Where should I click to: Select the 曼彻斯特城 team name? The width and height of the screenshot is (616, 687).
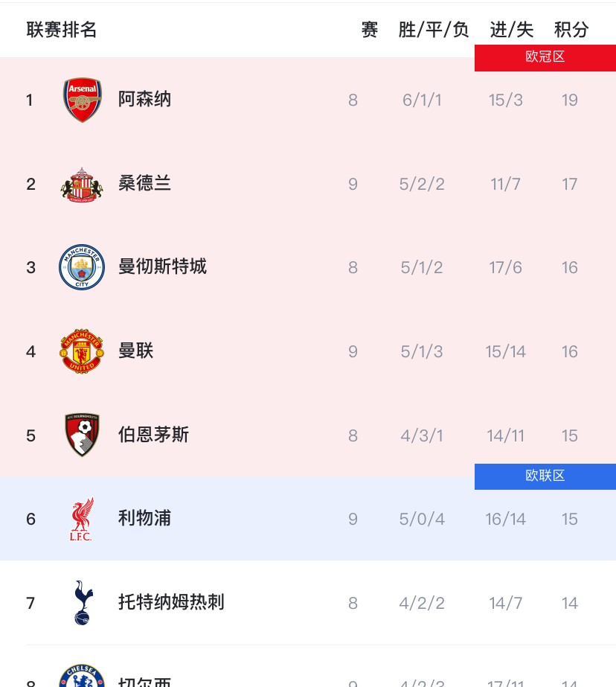(x=163, y=266)
